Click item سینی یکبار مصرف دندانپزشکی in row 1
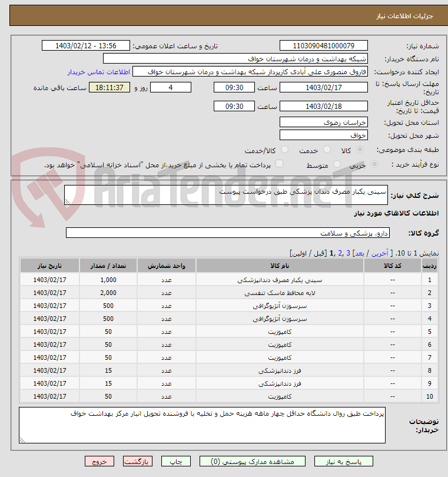The image size is (448, 477). pos(280,280)
